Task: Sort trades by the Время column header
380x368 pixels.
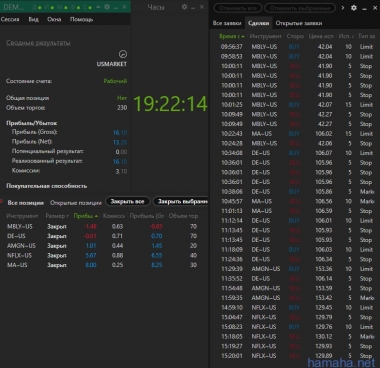Action: point(231,36)
